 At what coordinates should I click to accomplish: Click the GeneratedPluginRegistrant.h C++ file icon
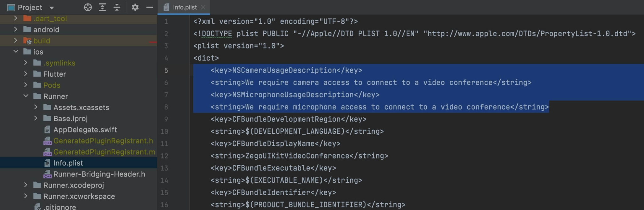click(x=47, y=141)
